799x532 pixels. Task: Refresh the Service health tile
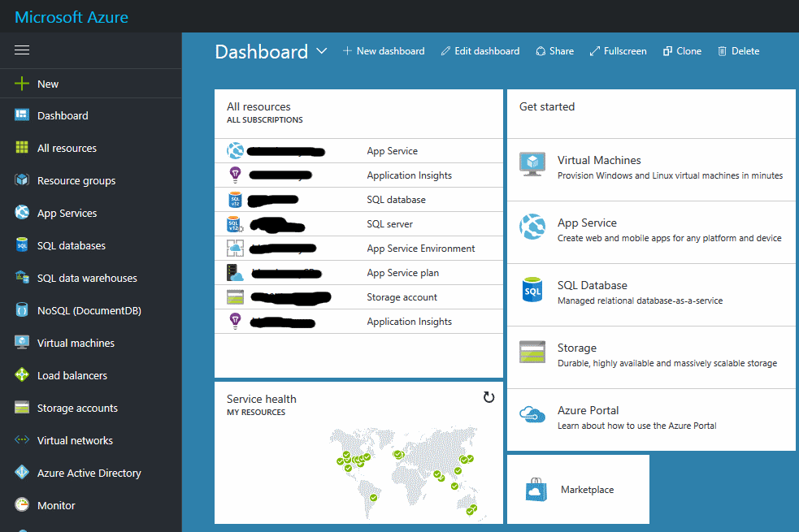click(x=489, y=397)
